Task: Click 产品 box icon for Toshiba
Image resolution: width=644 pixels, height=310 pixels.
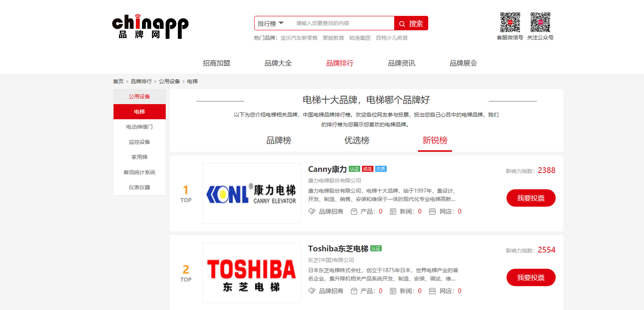Action: (354, 291)
